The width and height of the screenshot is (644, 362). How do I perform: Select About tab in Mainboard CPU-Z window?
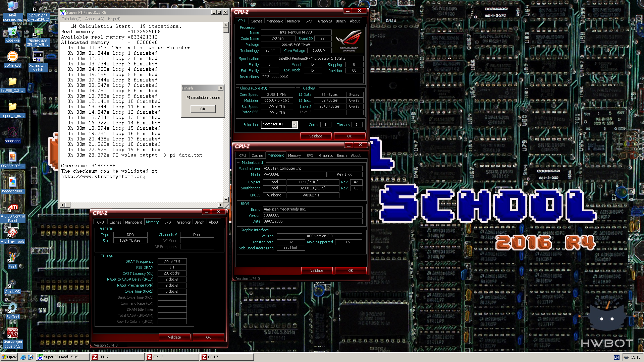click(356, 156)
